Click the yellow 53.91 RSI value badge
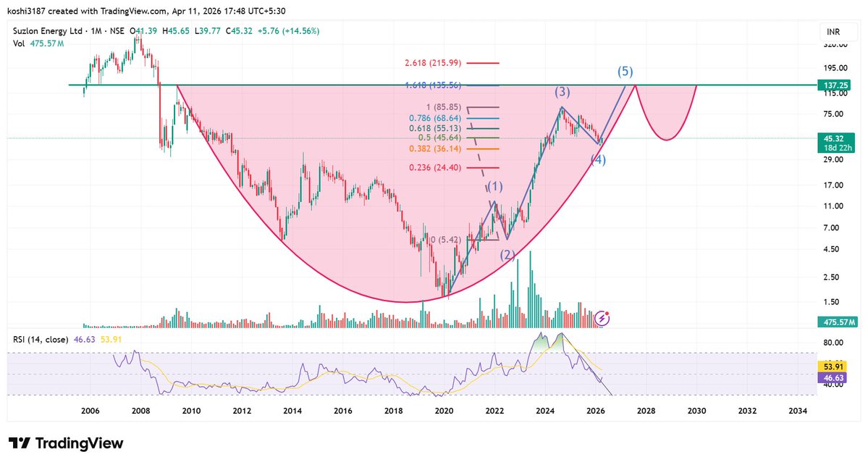868x465 pixels. [x=832, y=367]
